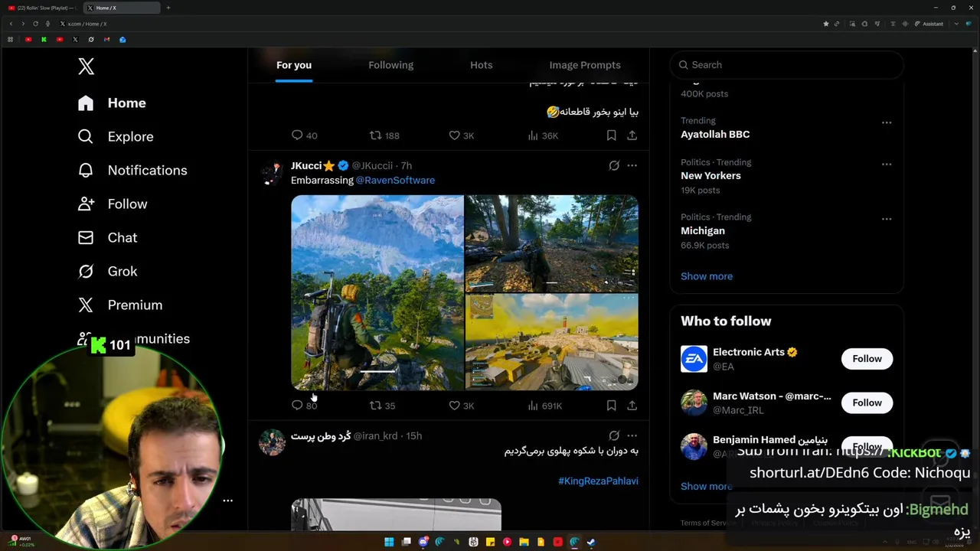This screenshot has height=551, width=980.
Task: Open Grok actions on @iran_krd post
Action: click(614, 435)
